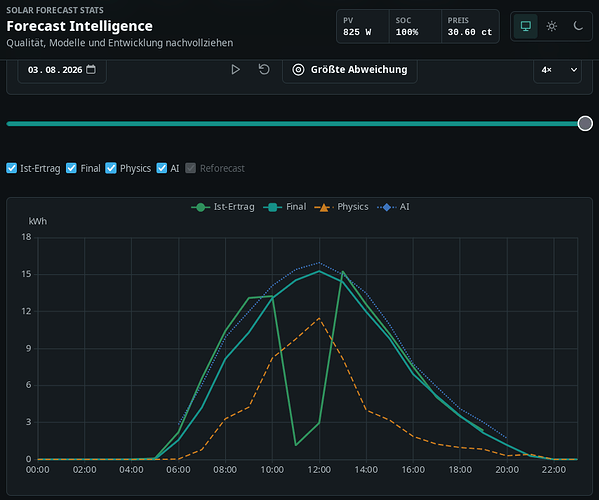Click the 03.08.2026 date input field
Image resolution: width=599 pixels, height=500 pixels.
click(62, 70)
